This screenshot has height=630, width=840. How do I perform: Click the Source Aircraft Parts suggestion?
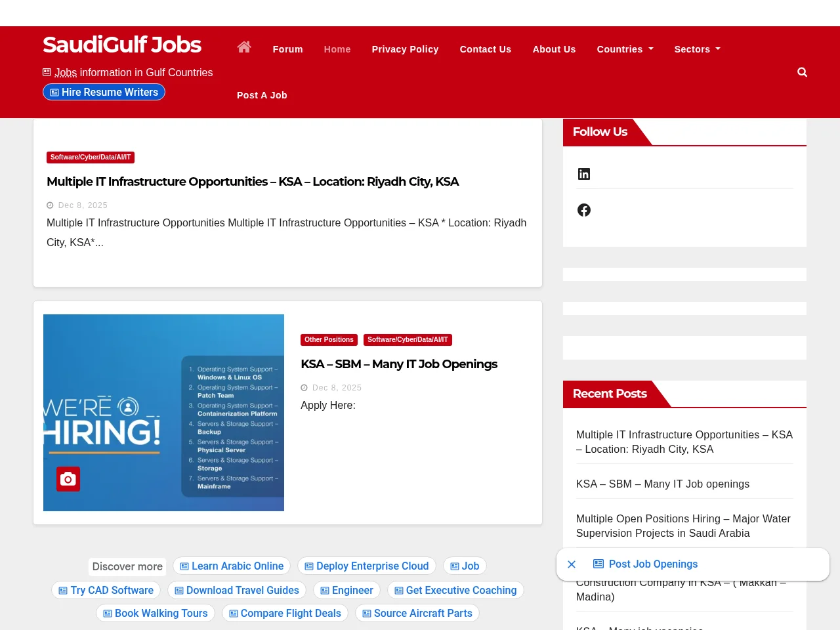click(417, 614)
